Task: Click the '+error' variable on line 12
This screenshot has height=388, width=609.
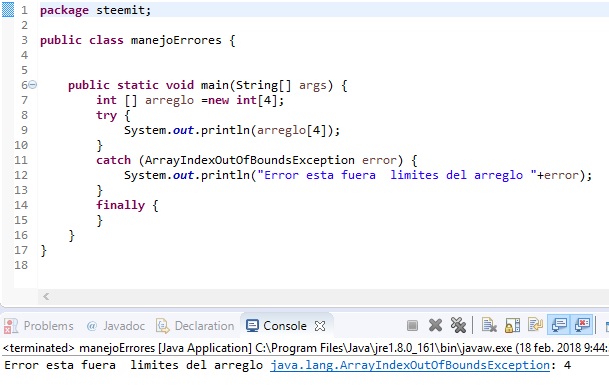Action: [x=558, y=175]
